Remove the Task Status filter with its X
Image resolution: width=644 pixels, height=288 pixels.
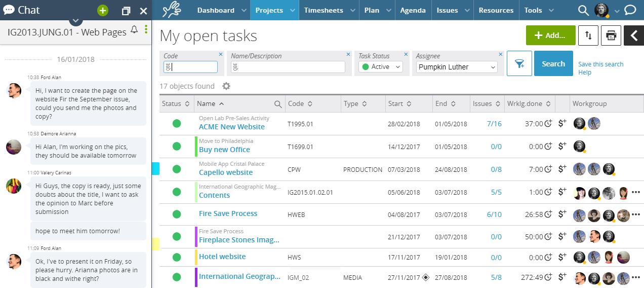tap(407, 54)
